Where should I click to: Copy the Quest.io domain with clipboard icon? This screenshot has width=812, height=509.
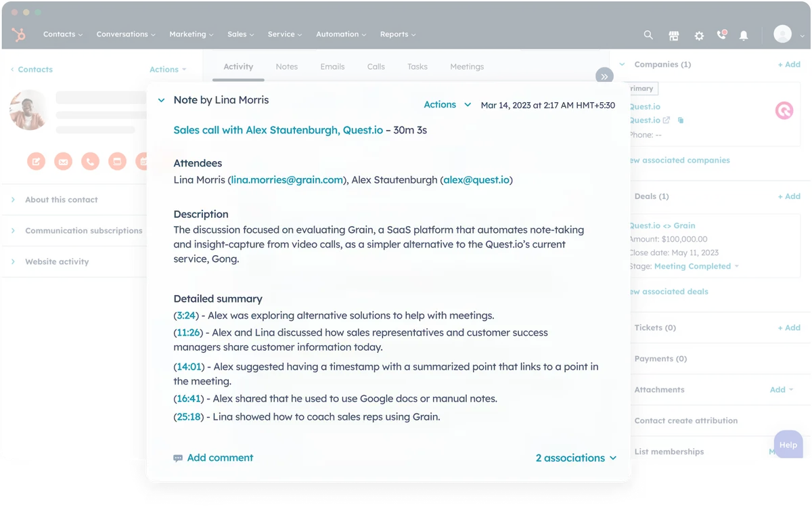[x=681, y=120]
